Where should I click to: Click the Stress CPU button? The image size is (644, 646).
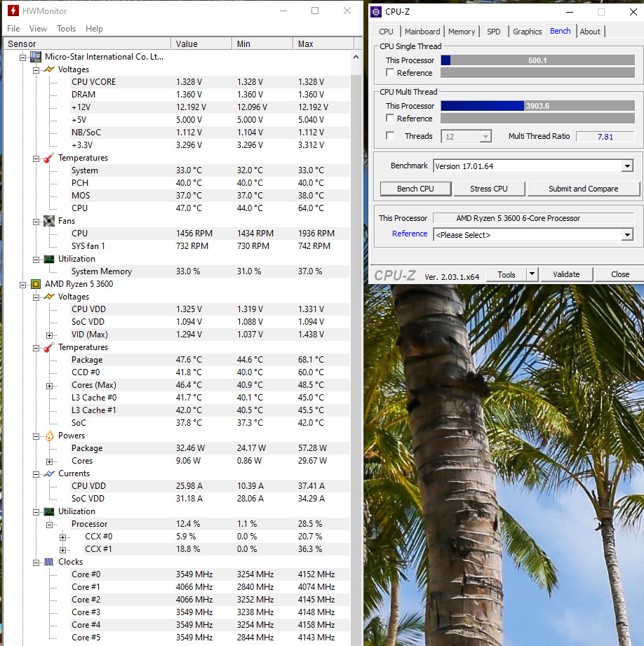[x=489, y=189]
